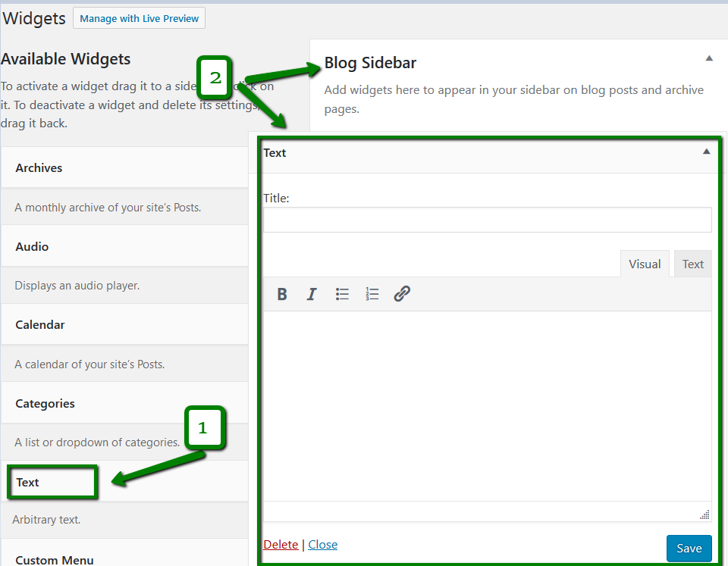The width and height of the screenshot is (728, 566).
Task: Click inside the widget Title field
Action: 486,220
